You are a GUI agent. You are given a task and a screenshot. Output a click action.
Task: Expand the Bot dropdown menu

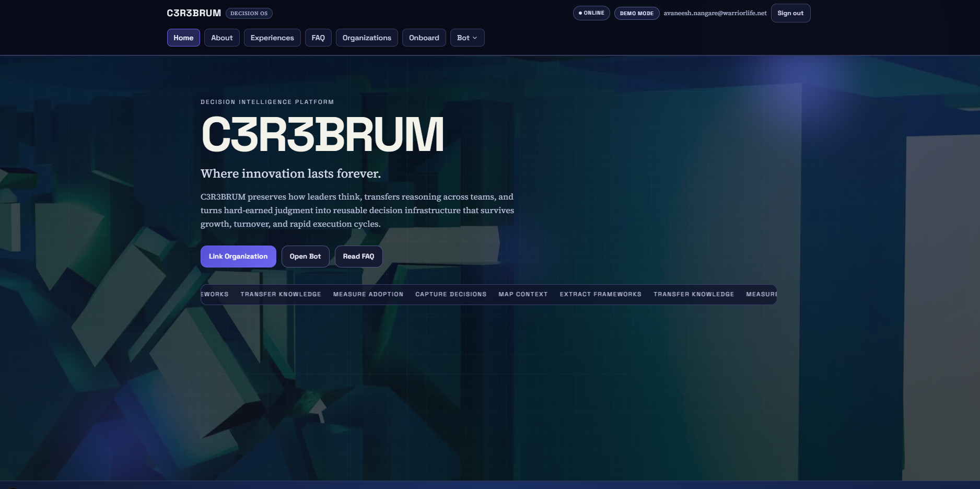click(467, 38)
